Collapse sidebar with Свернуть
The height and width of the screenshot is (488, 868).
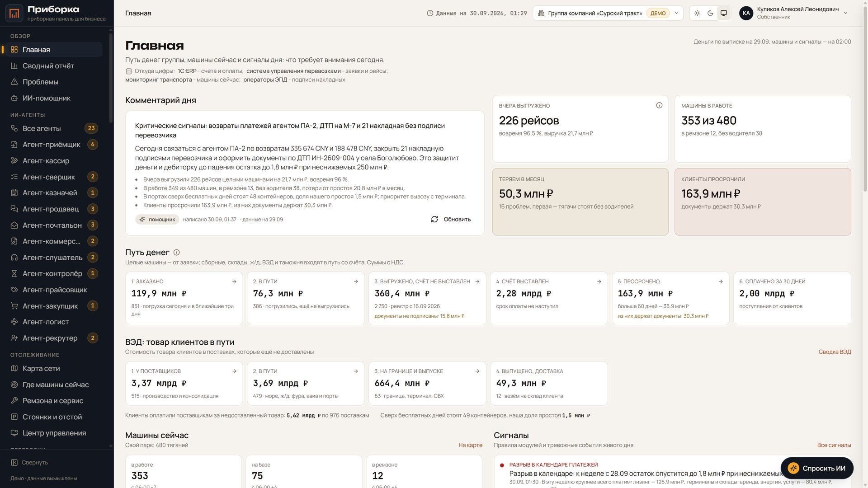point(29,463)
